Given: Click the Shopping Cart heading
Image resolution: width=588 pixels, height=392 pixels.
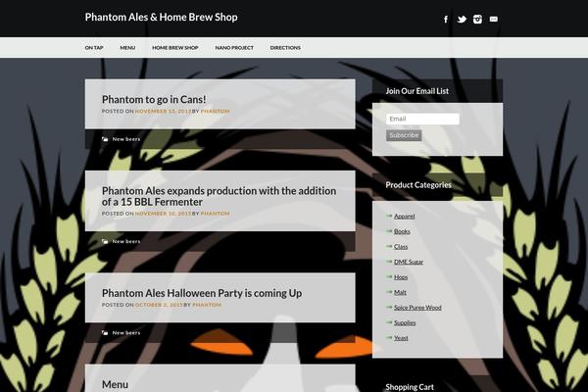Looking at the screenshot, I should 410,387.
